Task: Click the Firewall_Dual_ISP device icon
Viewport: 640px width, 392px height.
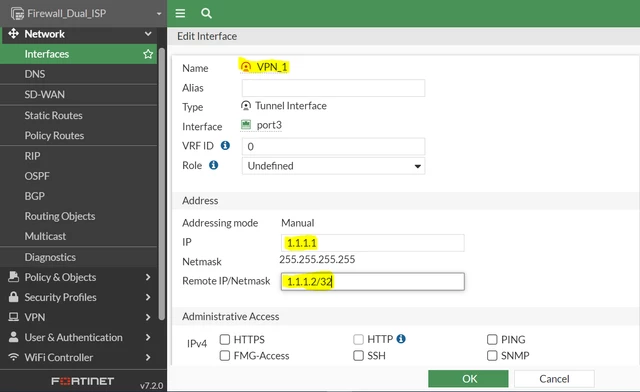Action: 17,13
